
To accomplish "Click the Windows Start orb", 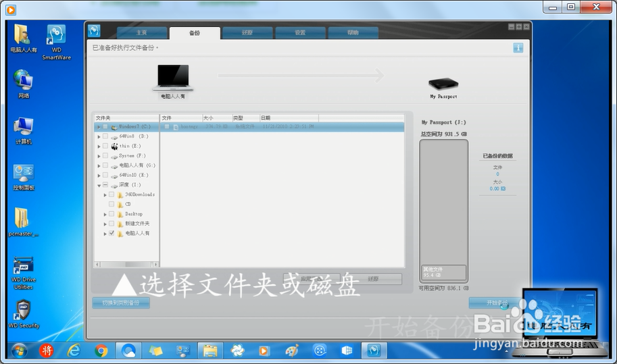I will pos(19,350).
